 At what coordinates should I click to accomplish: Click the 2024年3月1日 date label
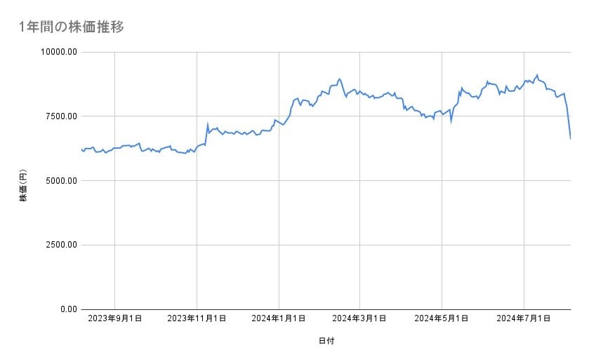pos(360,318)
